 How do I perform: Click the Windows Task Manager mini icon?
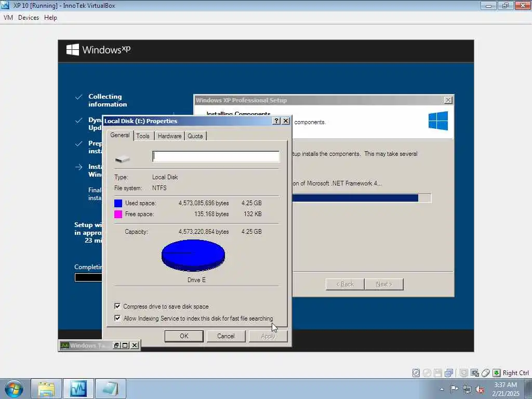coord(64,345)
